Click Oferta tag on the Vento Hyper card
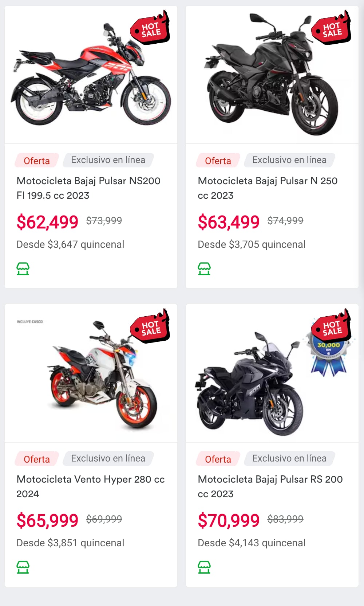The image size is (364, 606). pyautogui.click(x=37, y=459)
